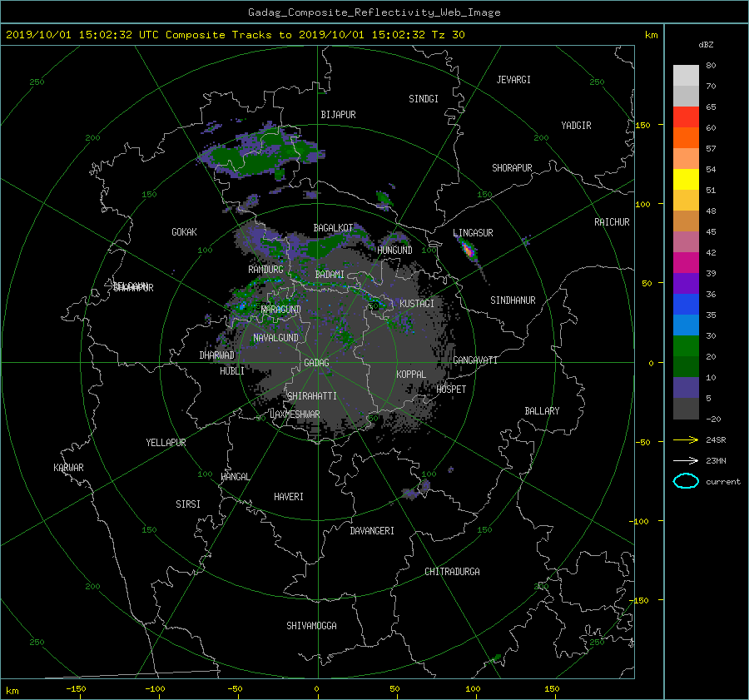Click the Gadag_Composite_Reflectivity_Web_Image title

point(374,12)
